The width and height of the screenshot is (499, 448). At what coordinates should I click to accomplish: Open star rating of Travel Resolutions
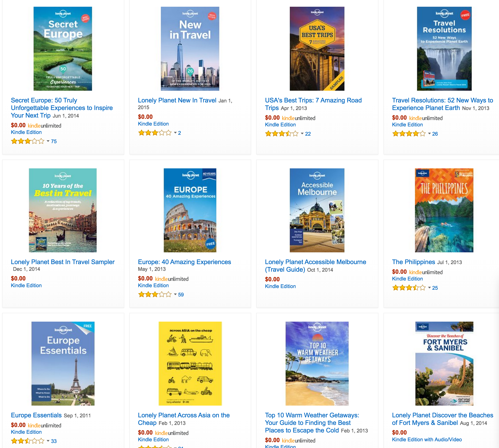coord(409,134)
